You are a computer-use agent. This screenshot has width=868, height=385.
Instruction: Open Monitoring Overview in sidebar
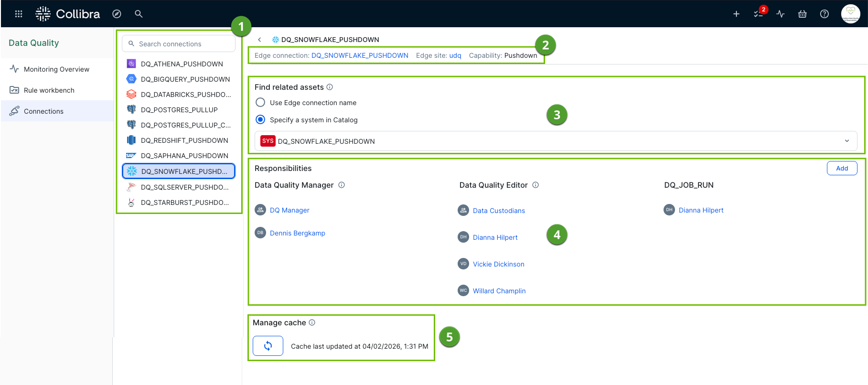tap(57, 69)
